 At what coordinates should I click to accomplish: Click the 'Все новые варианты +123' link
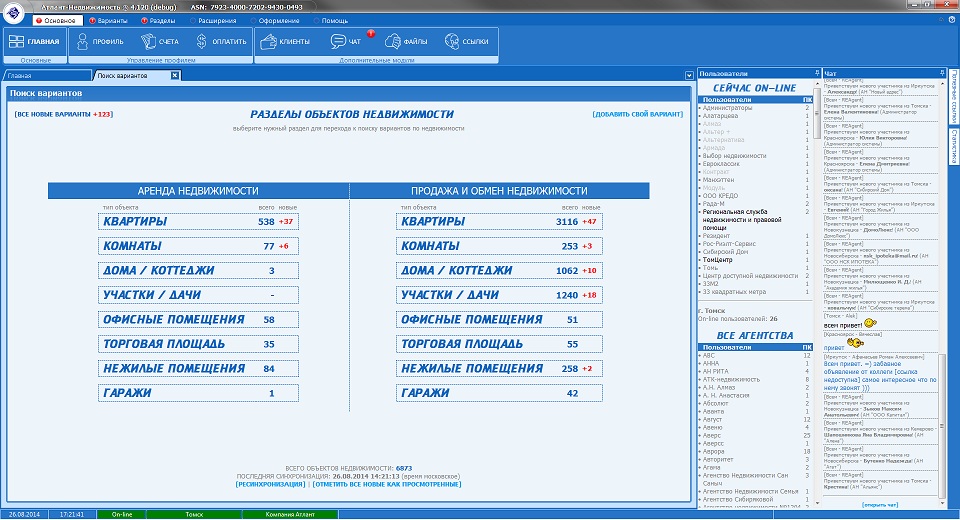pos(64,115)
